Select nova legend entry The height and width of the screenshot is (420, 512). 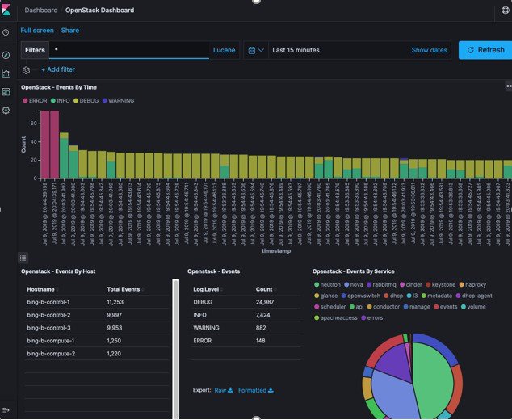click(x=354, y=285)
